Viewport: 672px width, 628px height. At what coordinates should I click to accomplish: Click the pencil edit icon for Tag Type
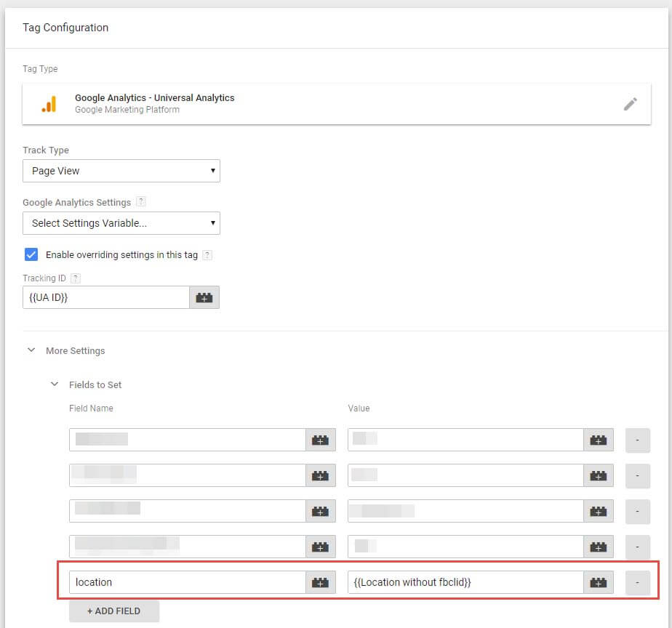point(630,104)
